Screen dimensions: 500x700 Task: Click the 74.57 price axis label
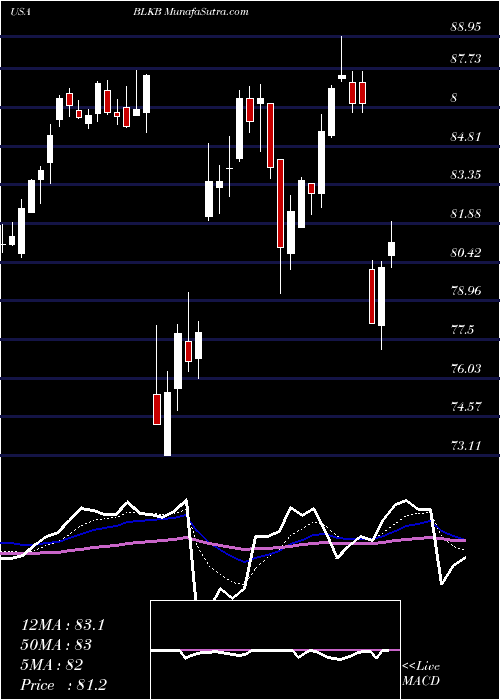point(466,407)
